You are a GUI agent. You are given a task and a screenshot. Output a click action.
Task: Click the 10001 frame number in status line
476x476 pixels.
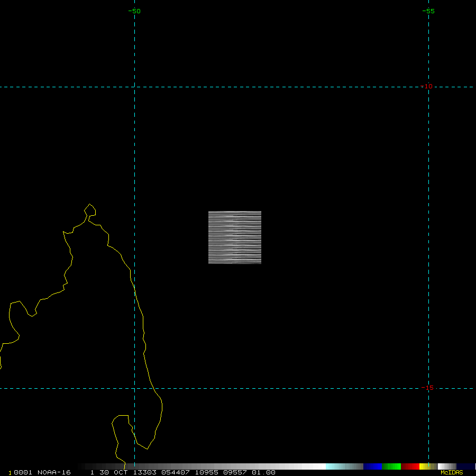tap(19, 472)
